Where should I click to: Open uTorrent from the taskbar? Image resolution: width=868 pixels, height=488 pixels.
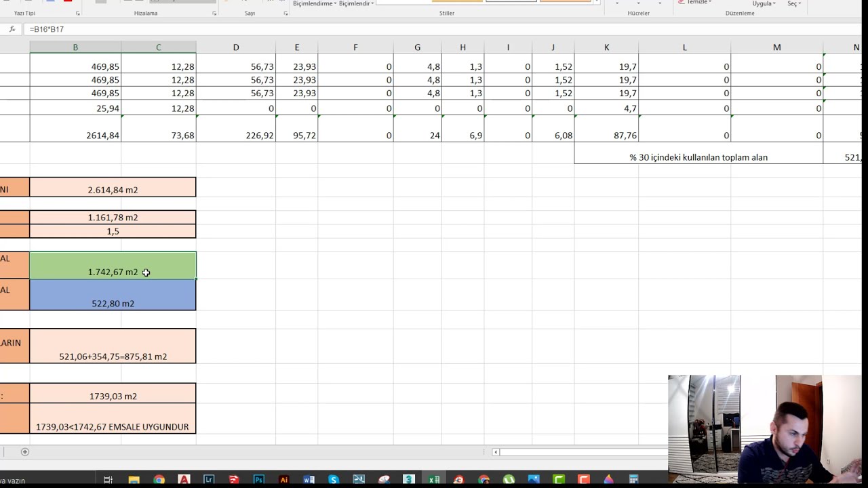pos(509,480)
